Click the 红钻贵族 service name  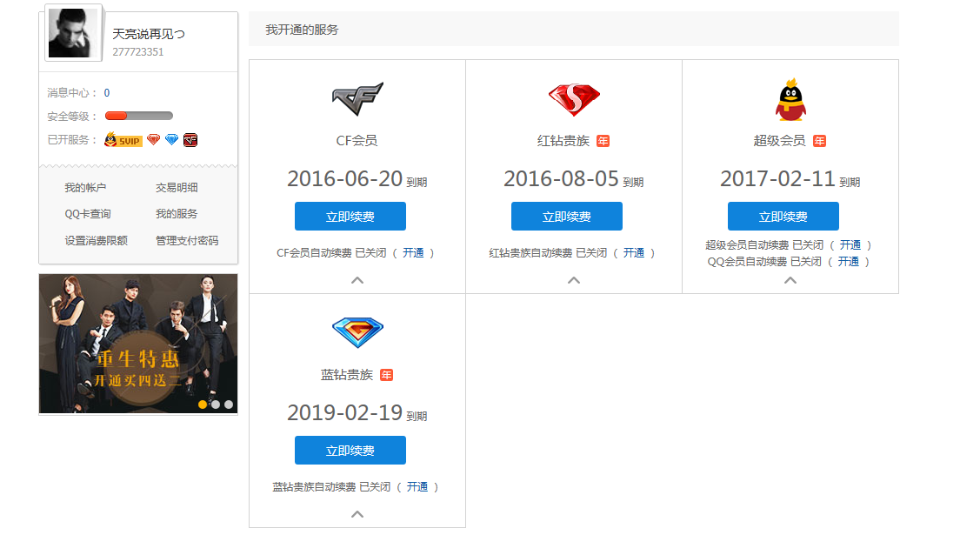(x=563, y=141)
